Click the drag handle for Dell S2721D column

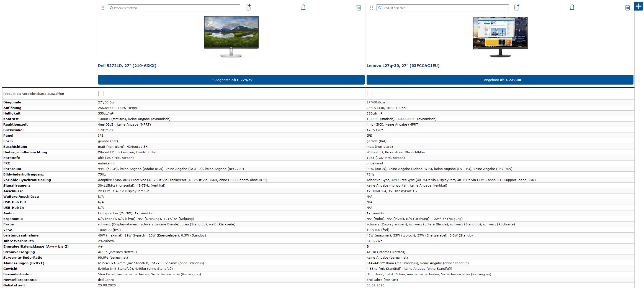click(x=103, y=8)
